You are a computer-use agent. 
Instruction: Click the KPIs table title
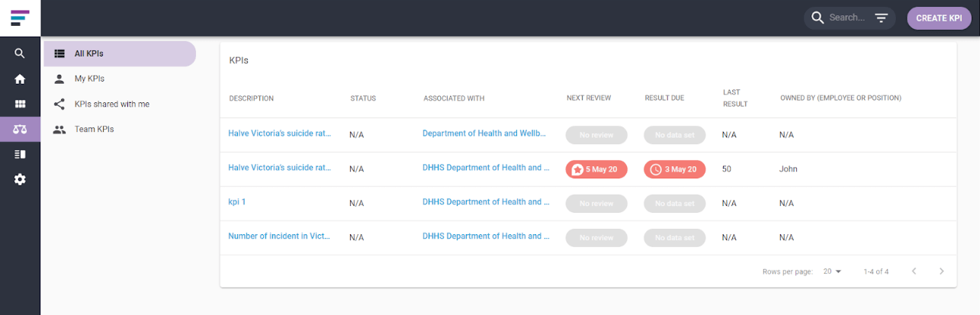pyautogui.click(x=239, y=59)
